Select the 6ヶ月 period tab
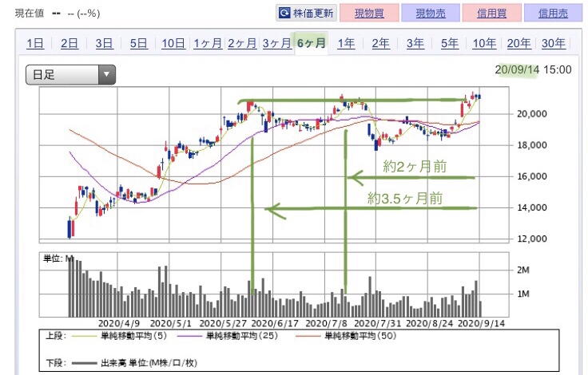Image resolution: width=588 pixels, height=375 pixels. point(312,44)
